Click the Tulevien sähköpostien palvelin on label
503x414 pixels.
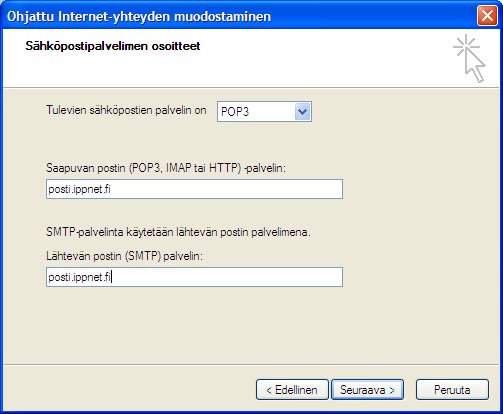pos(126,110)
